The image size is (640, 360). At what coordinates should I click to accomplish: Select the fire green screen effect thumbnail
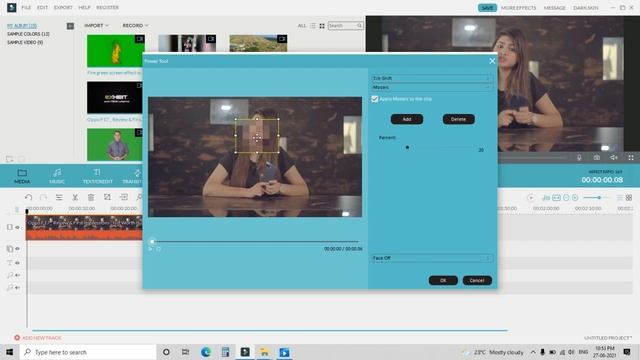point(116,51)
